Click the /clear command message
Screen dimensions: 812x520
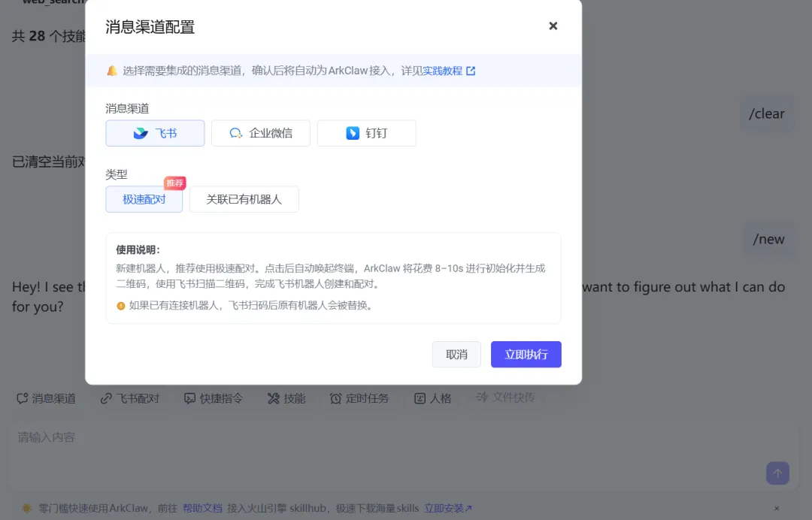point(766,113)
